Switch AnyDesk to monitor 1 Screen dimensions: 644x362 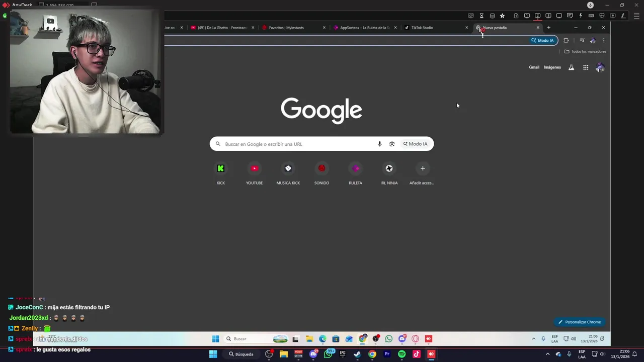coord(527,16)
